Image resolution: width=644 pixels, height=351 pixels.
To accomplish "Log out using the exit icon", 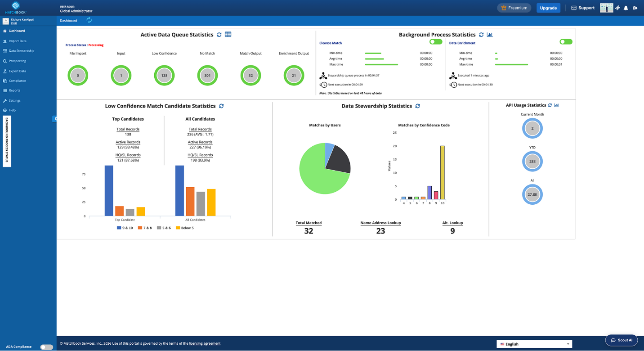I will 635,8.
